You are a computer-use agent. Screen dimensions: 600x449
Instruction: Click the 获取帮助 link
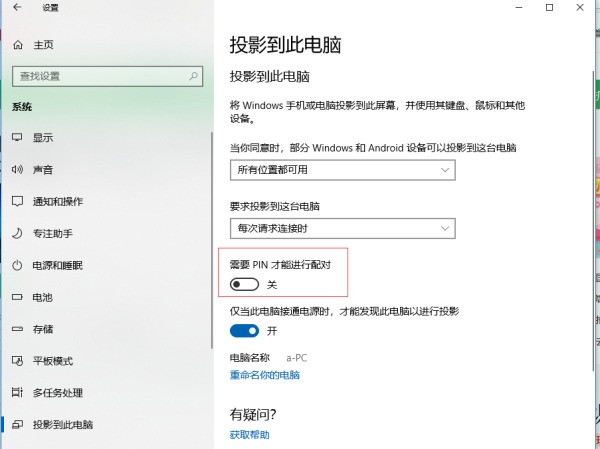tap(249, 435)
